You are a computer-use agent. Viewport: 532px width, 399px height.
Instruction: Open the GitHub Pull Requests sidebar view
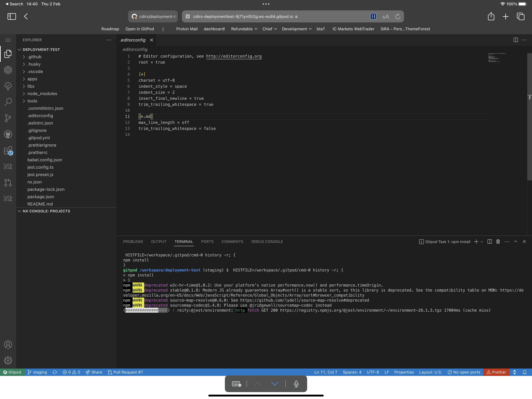point(8,183)
